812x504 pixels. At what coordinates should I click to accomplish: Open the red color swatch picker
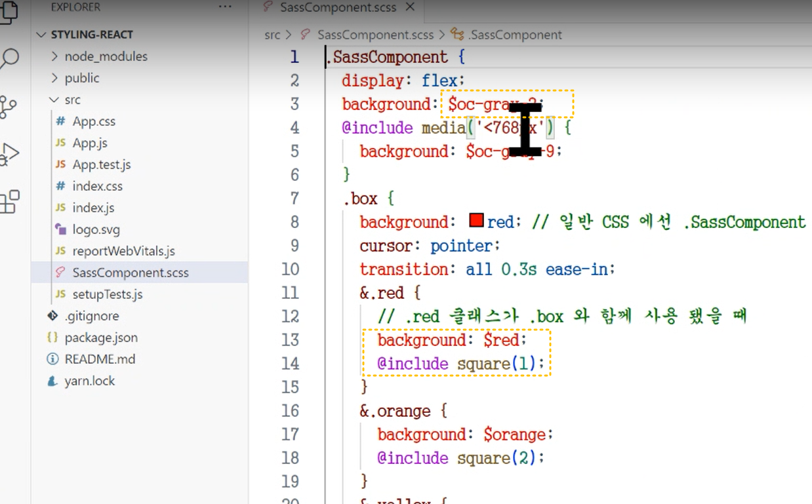pyautogui.click(x=477, y=220)
